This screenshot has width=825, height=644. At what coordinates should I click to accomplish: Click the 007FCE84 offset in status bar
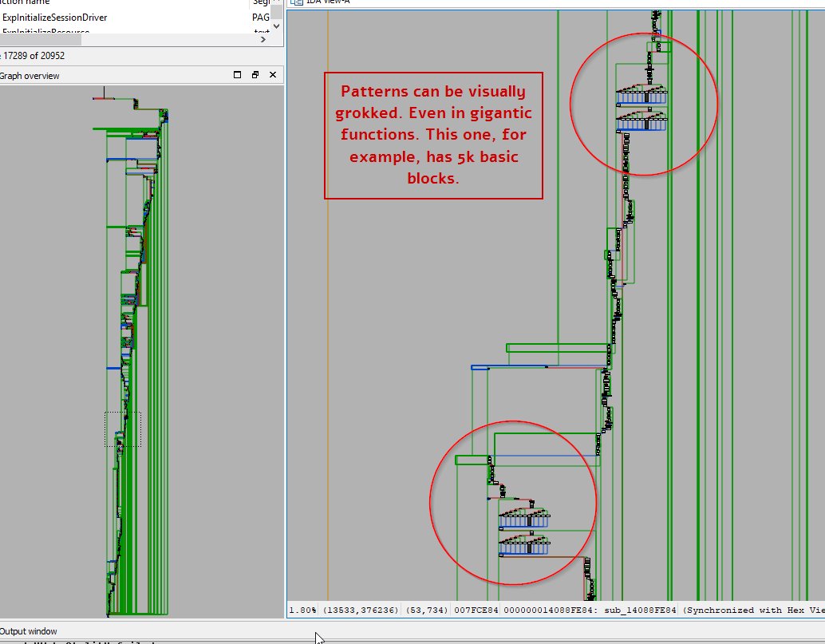coord(476,610)
